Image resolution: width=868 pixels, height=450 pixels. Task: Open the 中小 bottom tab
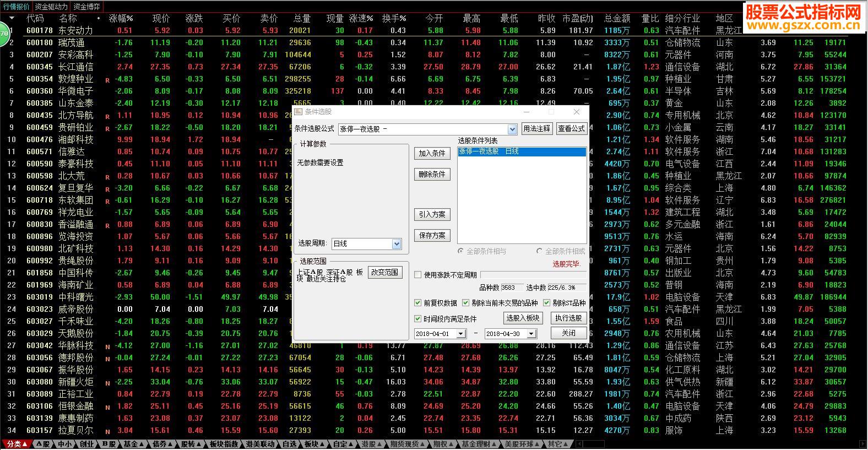(x=65, y=444)
